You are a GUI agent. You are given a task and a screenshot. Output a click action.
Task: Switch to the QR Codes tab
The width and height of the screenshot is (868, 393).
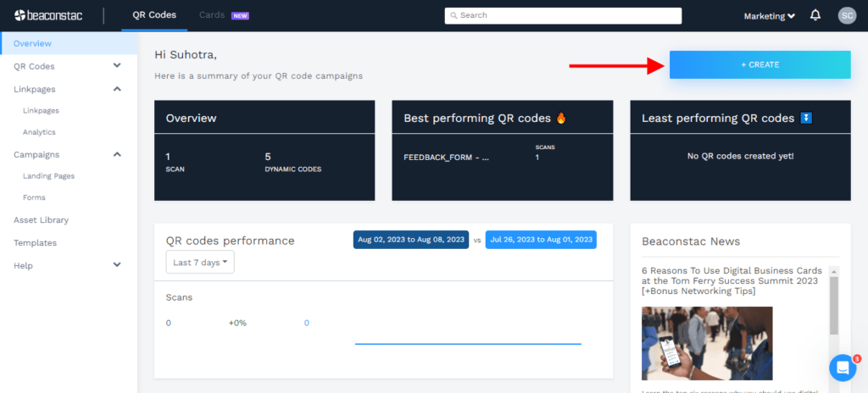click(x=154, y=15)
